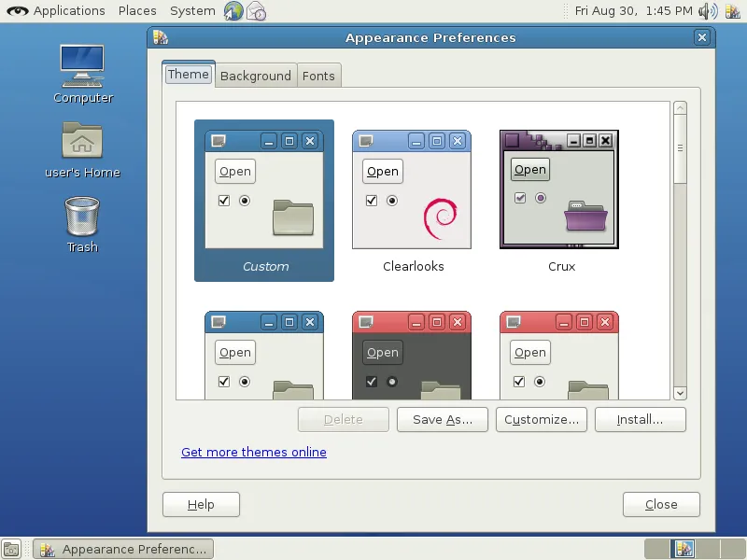This screenshot has height=560, width=747.
Task: Switch to the Theme tab
Action: tap(189, 75)
